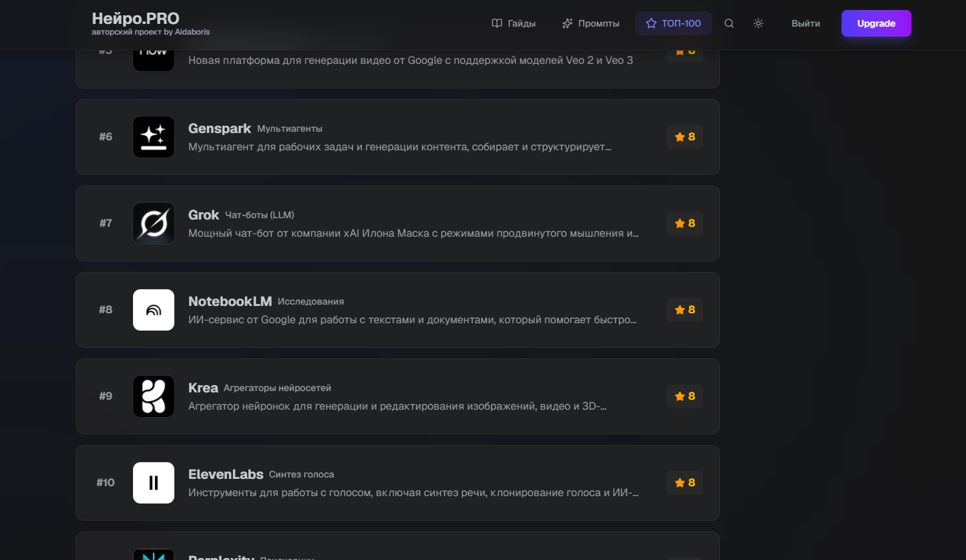Click the star rating badge for NotebookLM
966x560 pixels.
[x=685, y=310]
